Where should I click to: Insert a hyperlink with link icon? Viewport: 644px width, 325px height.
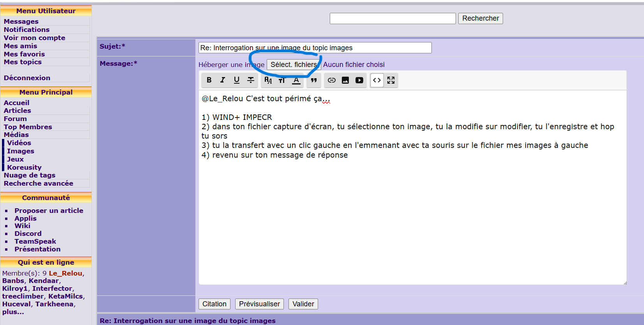point(332,80)
